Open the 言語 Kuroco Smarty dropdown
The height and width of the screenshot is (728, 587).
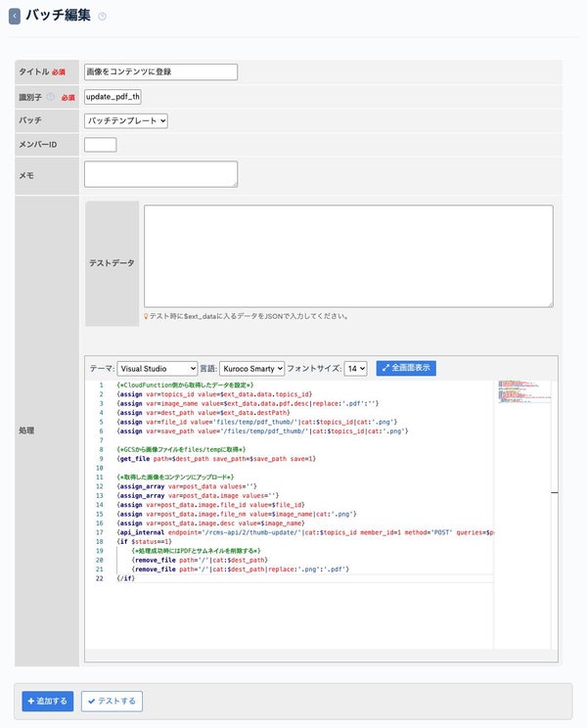pos(251,369)
